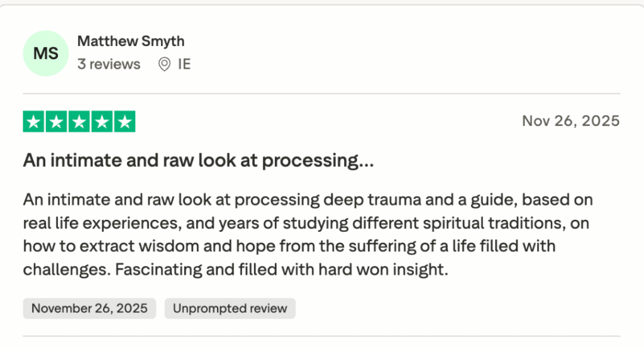The height and width of the screenshot is (347, 644).
Task: Click the divider line under the reviewer info
Action: coord(321,94)
